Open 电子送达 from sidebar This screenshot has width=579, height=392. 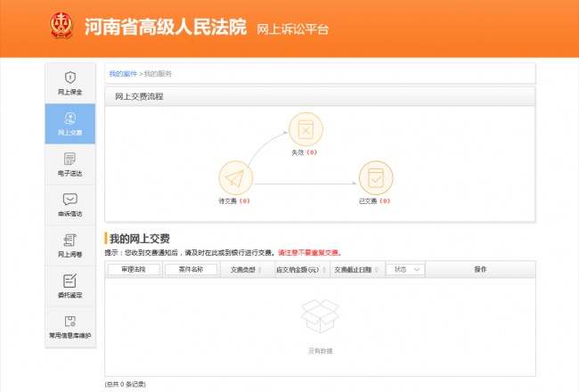(x=69, y=164)
